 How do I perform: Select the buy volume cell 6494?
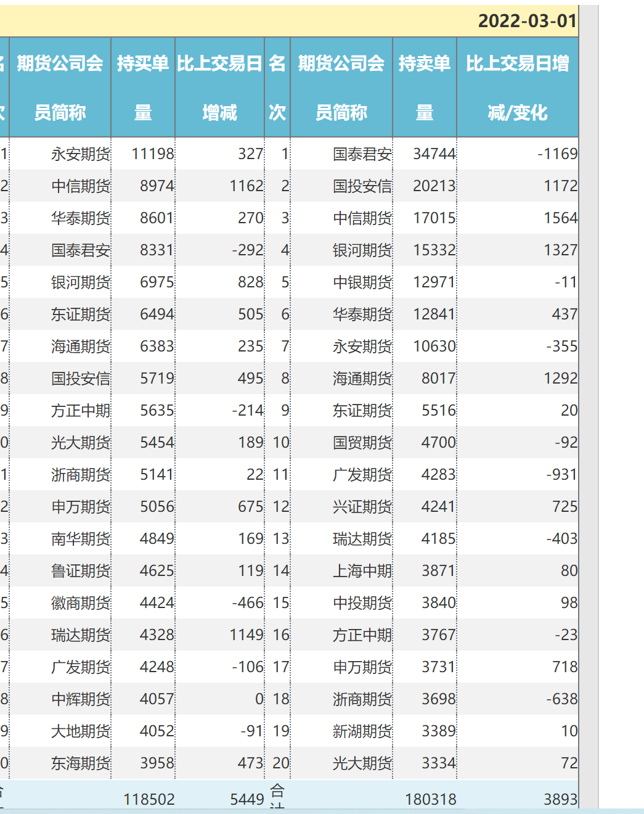(x=143, y=314)
